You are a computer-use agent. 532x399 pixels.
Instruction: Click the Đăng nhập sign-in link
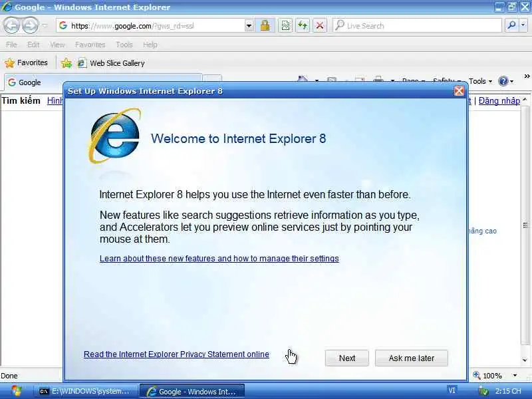click(x=499, y=101)
